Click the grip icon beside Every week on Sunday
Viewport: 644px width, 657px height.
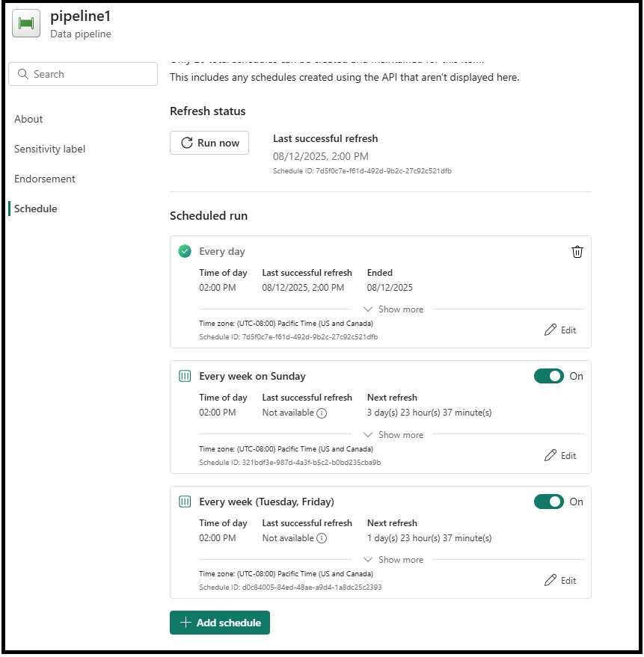(185, 376)
